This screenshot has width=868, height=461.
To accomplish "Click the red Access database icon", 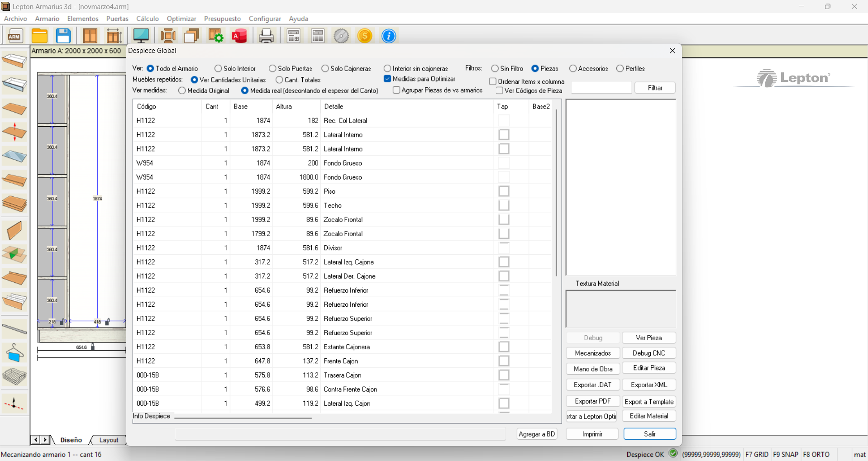I will pos(239,36).
